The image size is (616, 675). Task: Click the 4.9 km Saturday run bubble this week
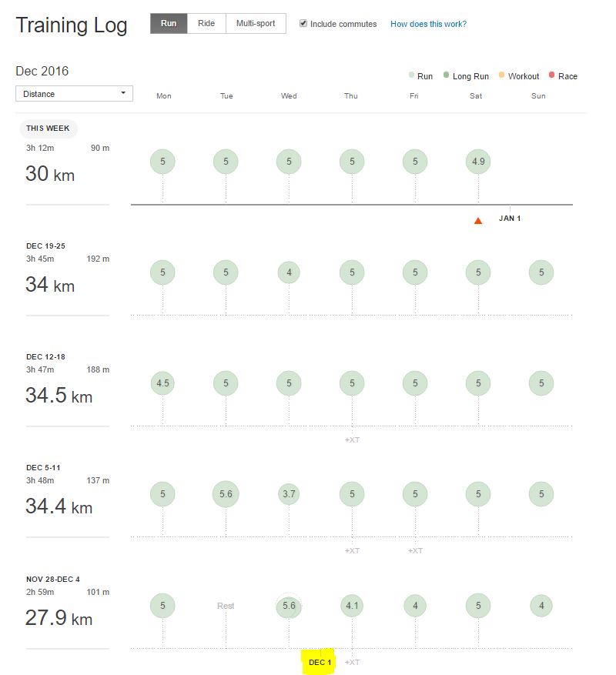pyautogui.click(x=477, y=162)
